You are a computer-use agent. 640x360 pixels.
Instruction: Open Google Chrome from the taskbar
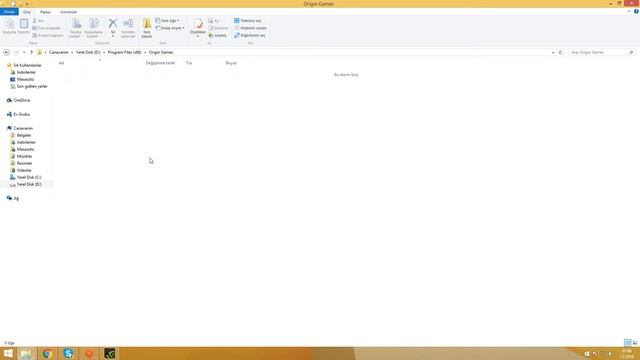click(x=47, y=353)
